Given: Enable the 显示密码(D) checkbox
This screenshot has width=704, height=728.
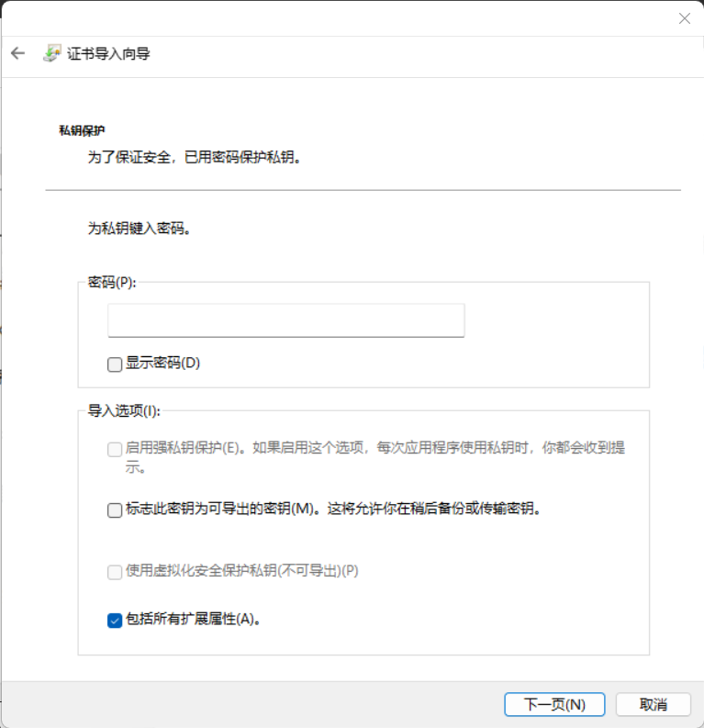Looking at the screenshot, I should point(115,364).
